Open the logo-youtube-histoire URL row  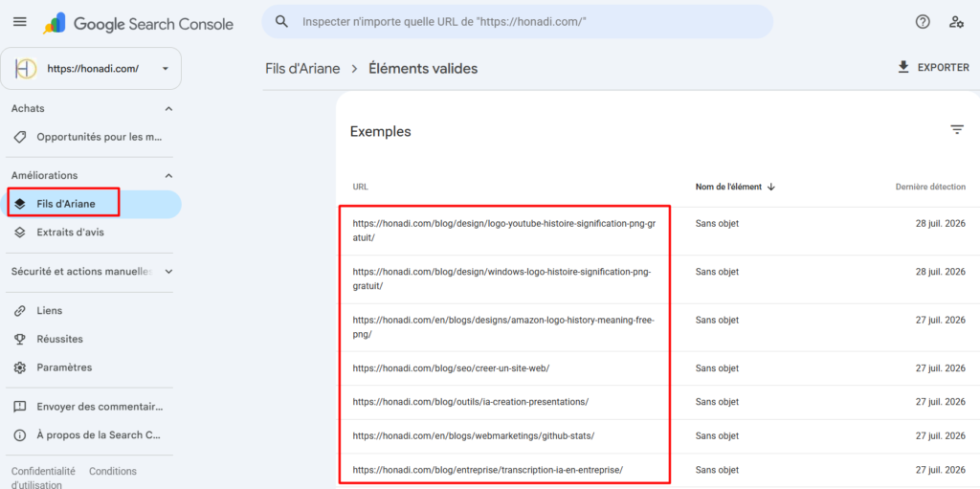503,231
